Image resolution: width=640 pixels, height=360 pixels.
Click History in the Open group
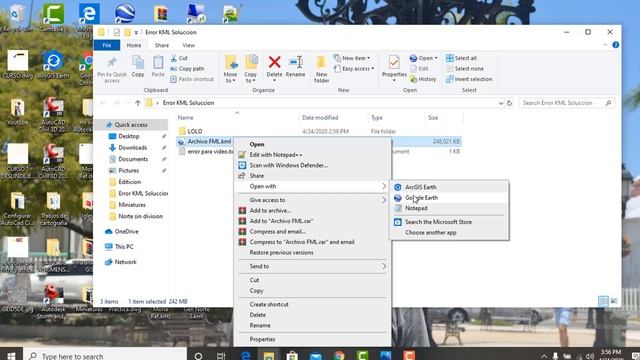click(423, 79)
